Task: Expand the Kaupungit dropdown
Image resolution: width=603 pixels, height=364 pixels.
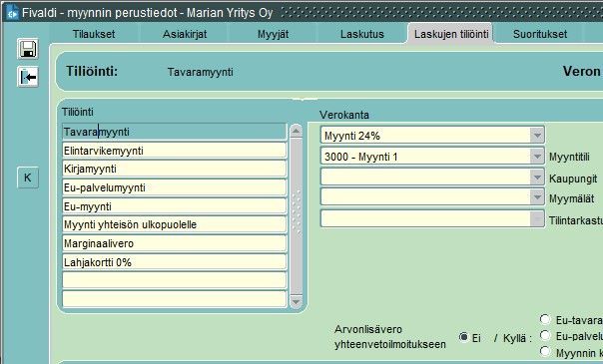Action: point(537,178)
